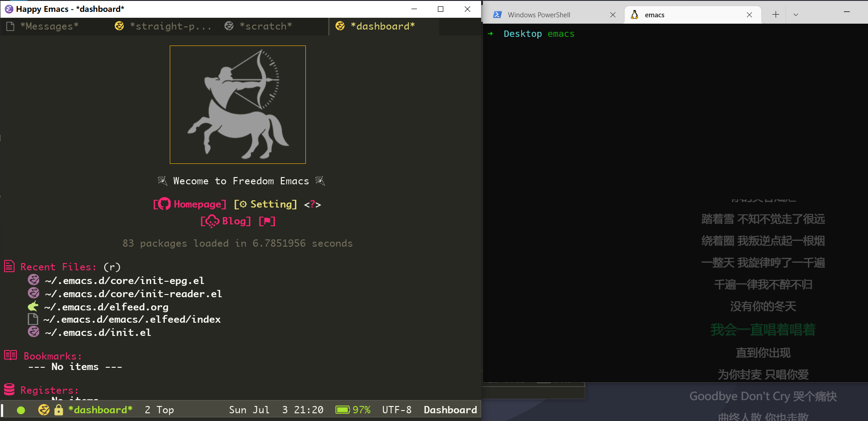
Task: Click the <?> help button
Action: (x=312, y=205)
